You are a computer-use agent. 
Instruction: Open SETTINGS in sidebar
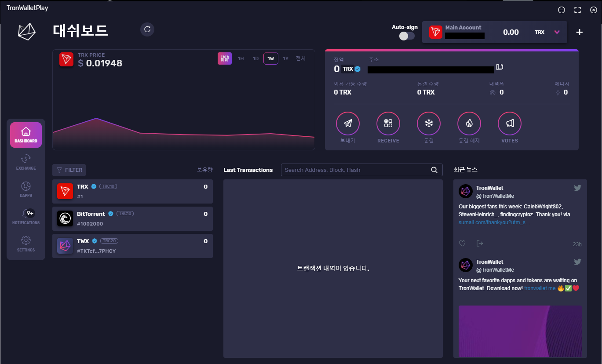point(26,244)
